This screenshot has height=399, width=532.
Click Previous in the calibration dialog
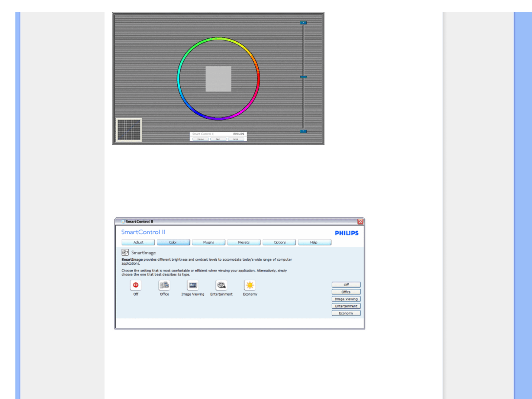point(201,139)
